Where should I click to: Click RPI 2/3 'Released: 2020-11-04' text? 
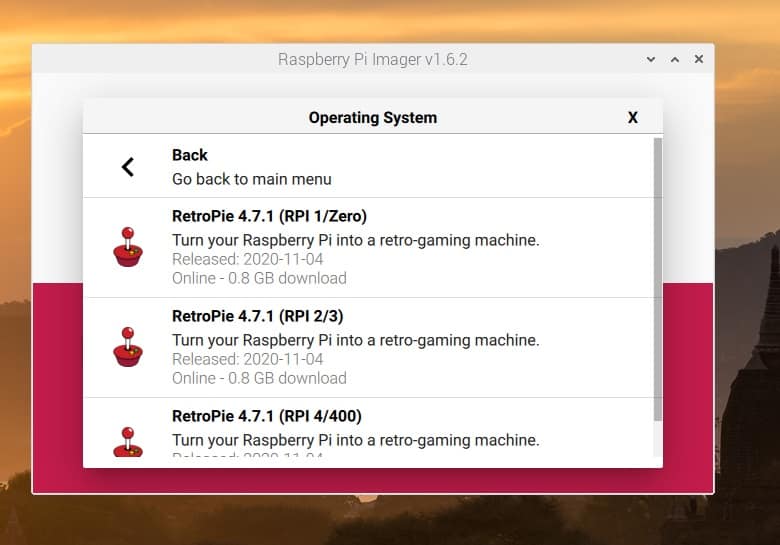248,359
